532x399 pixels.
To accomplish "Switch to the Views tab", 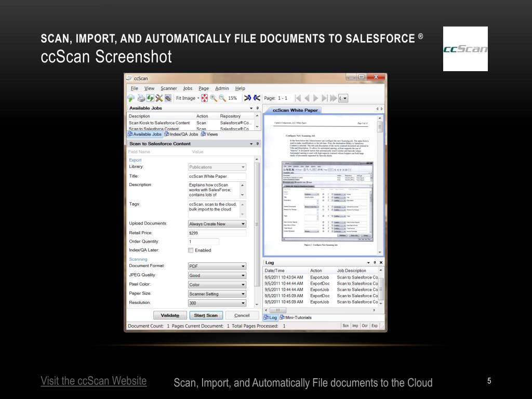I will [209, 135].
